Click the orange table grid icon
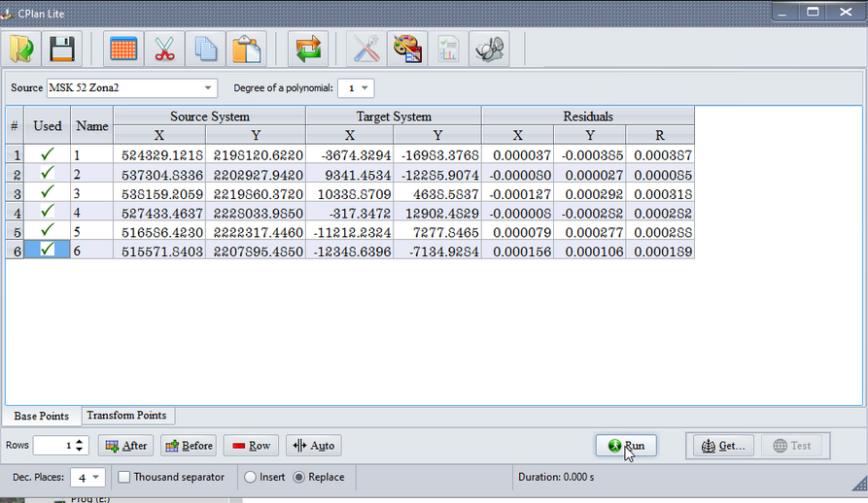868x503 pixels. pyautogui.click(x=123, y=50)
